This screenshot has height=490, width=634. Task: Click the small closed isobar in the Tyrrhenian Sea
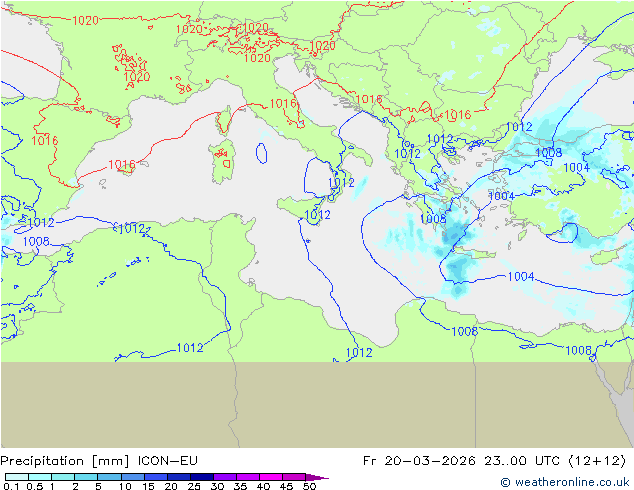point(262,153)
